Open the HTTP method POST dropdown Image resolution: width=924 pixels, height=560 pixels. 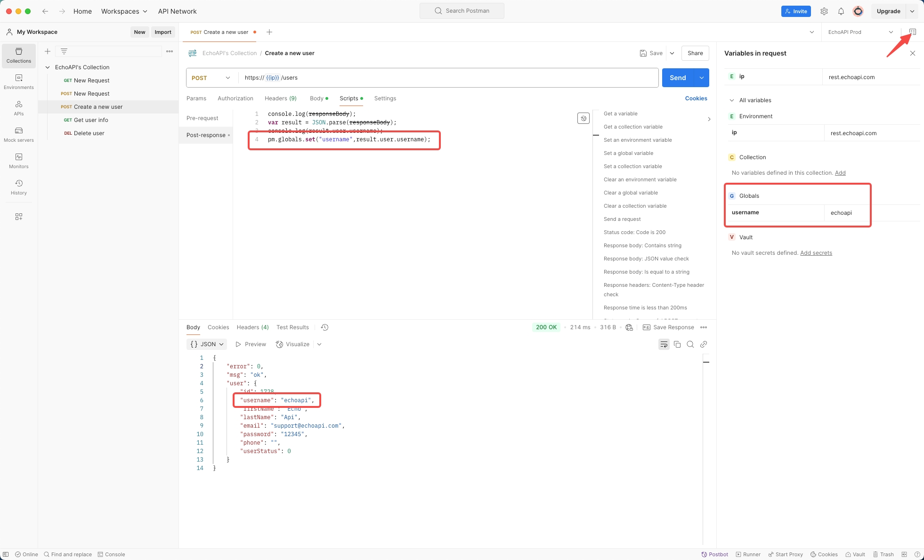point(211,78)
